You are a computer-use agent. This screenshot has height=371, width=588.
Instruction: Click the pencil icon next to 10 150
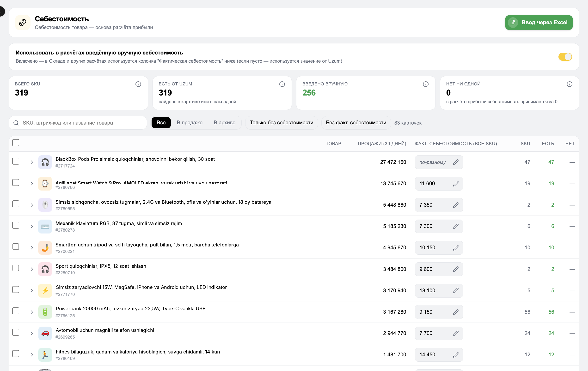click(456, 248)
